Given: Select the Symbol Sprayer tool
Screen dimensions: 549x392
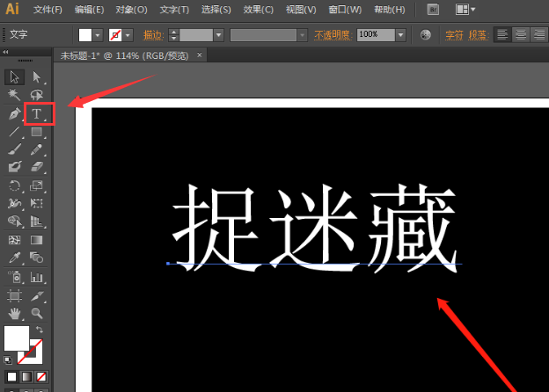Looking at the screenshot, I should click(x=14, y=277).
